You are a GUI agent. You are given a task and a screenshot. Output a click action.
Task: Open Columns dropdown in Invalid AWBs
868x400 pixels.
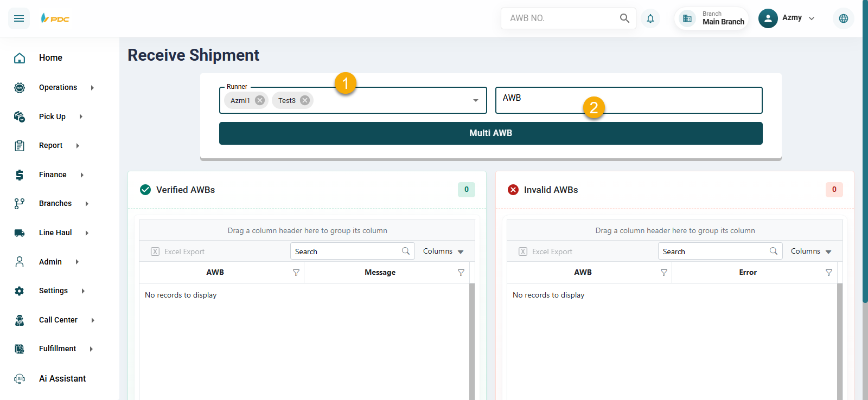811,251
